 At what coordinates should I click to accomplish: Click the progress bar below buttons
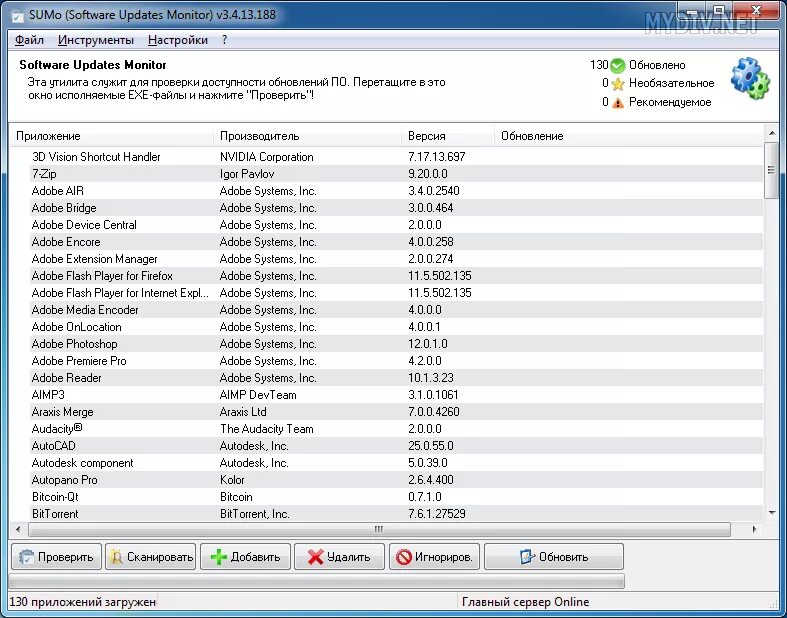317,581
